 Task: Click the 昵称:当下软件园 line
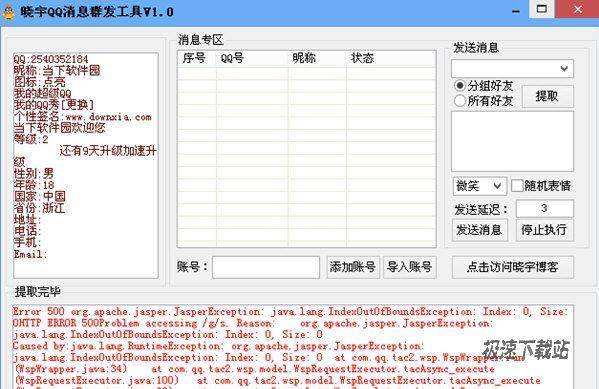pyautogui.click(x=57, y=70)
